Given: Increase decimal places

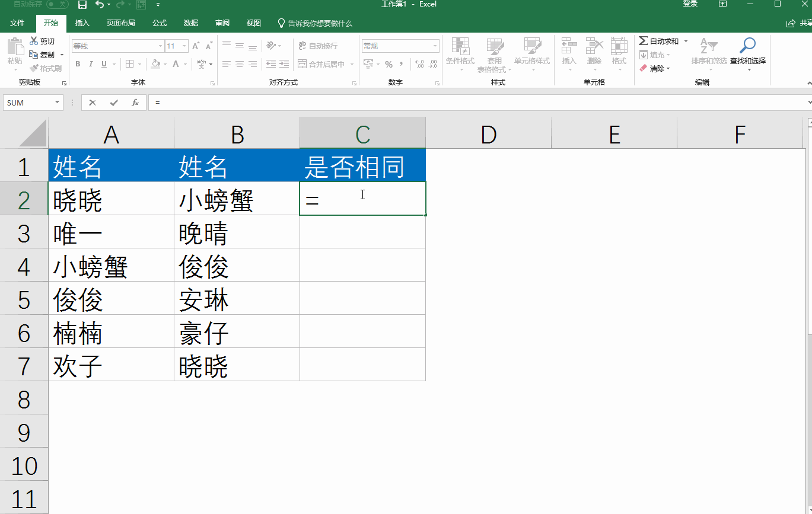Looking at the screenshot, I should click(419, 64).
